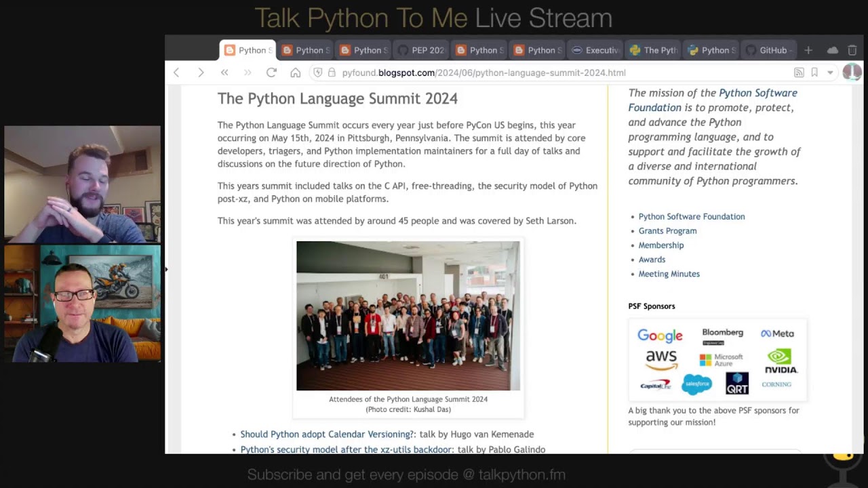Click the Google logo in PSF Sponsors
Viewport: 868px width, 488px height.
pyautogui.click(x=660, y=335)
